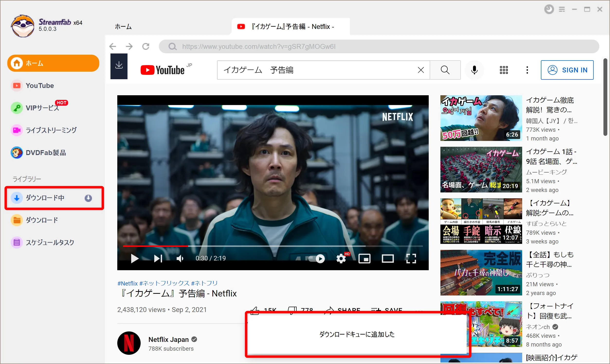Open video settings gear
This screenshot has height=364, width=610.
[341, 259]
